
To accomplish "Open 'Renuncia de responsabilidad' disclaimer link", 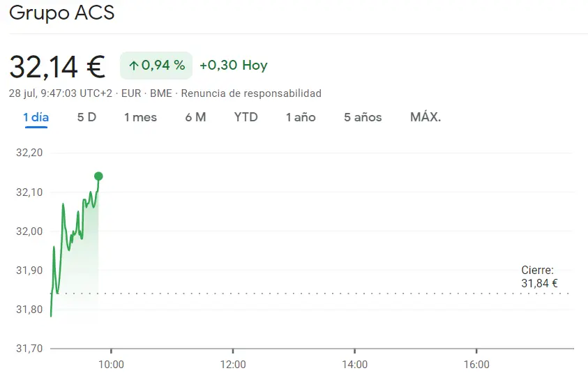I will tap(251, 93).
